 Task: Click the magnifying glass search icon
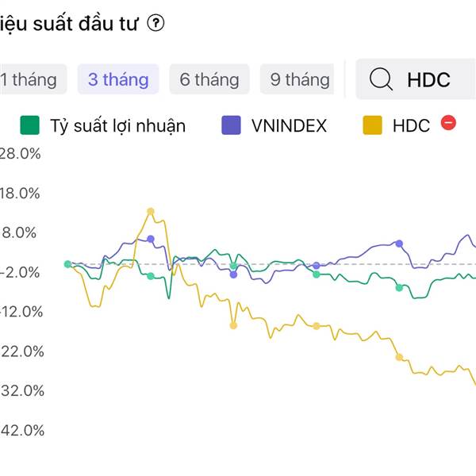(x=382, y=79)
